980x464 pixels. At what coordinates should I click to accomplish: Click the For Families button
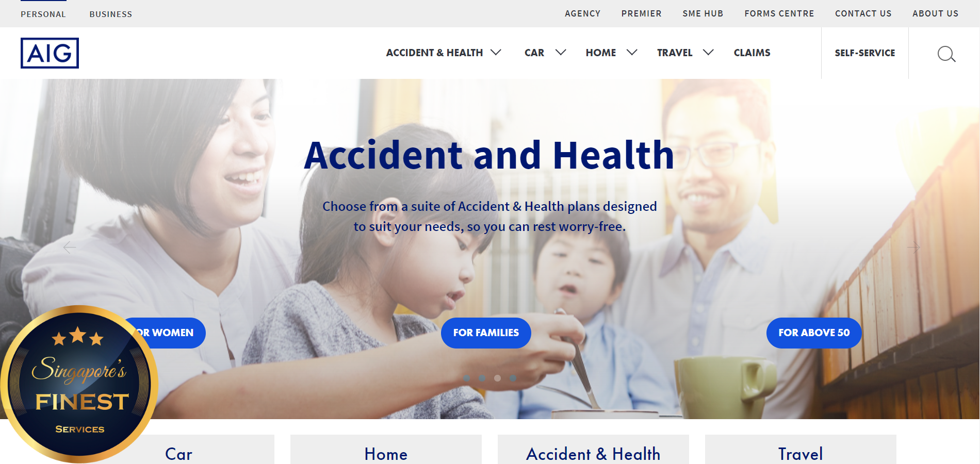coord(486,333)
